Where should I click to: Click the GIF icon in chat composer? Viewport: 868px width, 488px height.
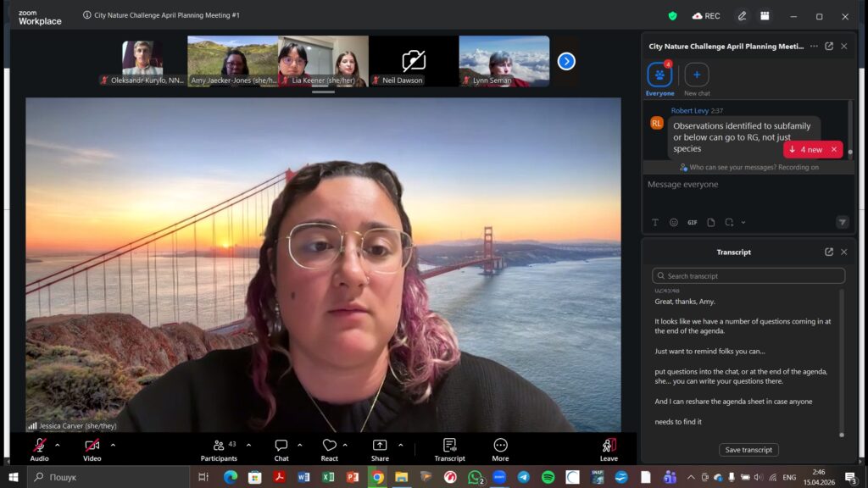(693, 223)
